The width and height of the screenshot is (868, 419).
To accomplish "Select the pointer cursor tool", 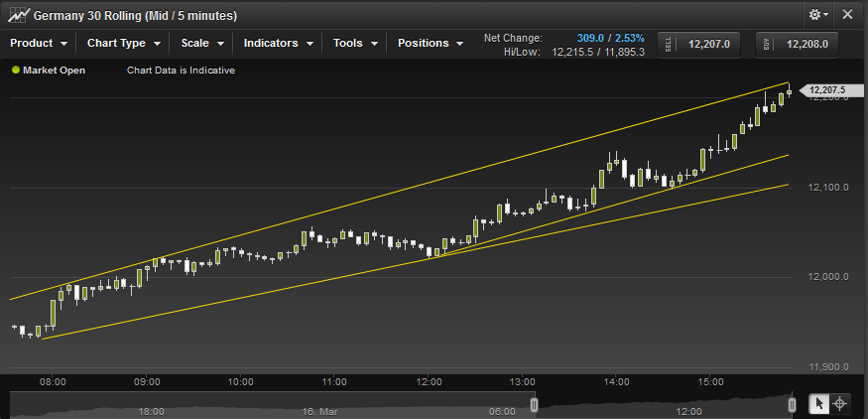I will click(x=818, y=403).
